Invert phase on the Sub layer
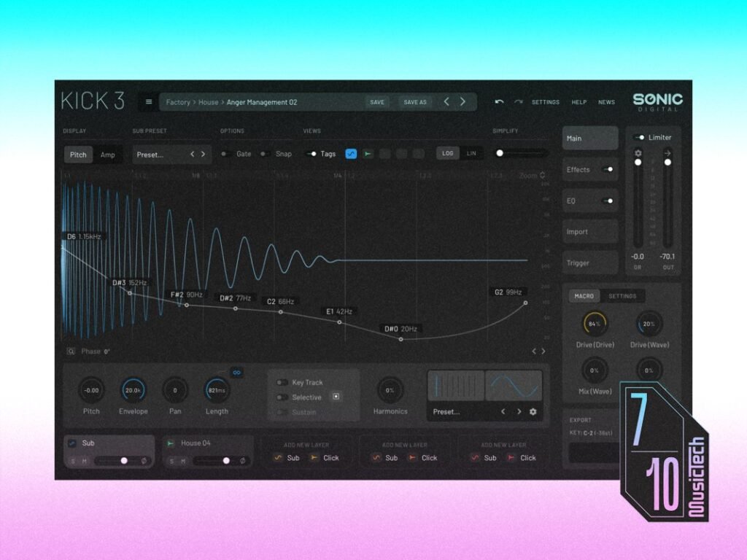 coord(144,461)
